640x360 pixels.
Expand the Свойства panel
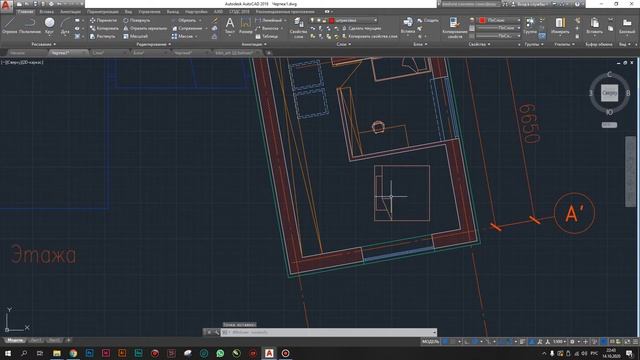pyautogui.click(x=479, y=44)
